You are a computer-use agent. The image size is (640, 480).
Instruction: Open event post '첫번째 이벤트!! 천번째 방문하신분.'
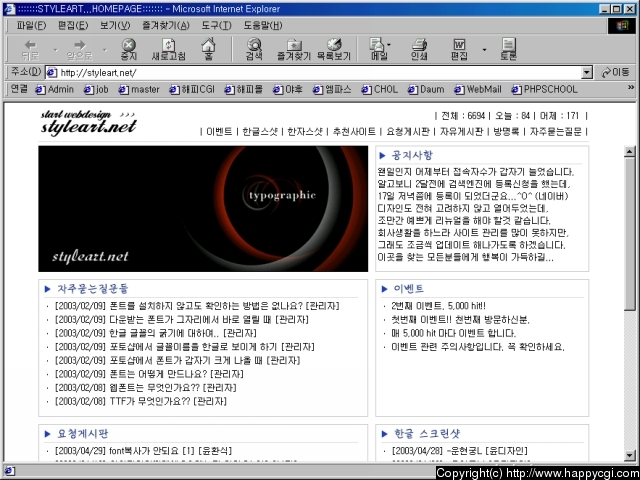[460, 320]
